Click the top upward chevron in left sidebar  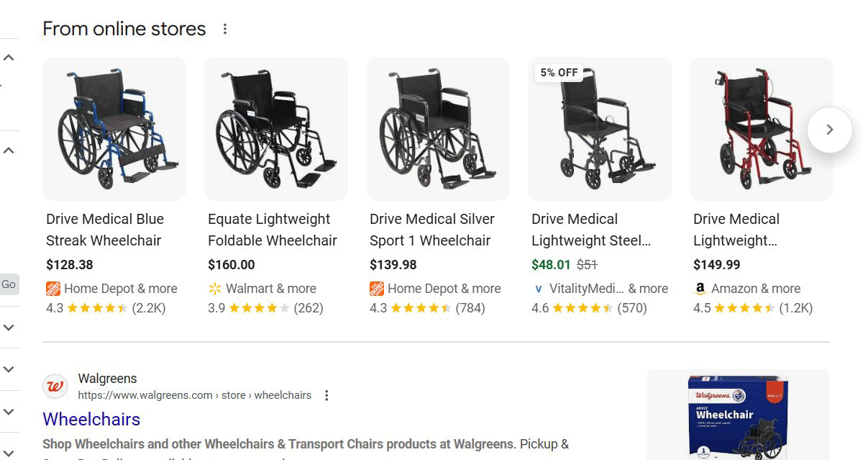coord(8,57)
